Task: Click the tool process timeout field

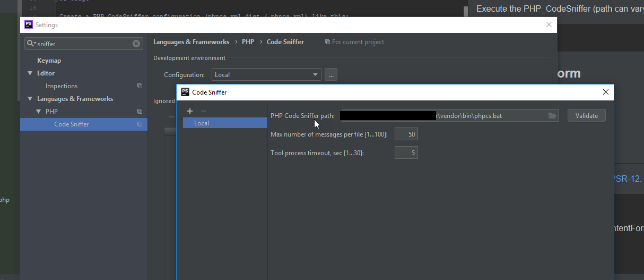Action: [x=406, y=153]
